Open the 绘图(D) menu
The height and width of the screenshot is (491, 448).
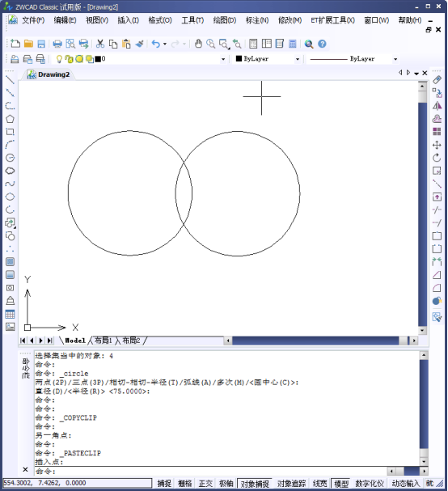tap(225, 20)
